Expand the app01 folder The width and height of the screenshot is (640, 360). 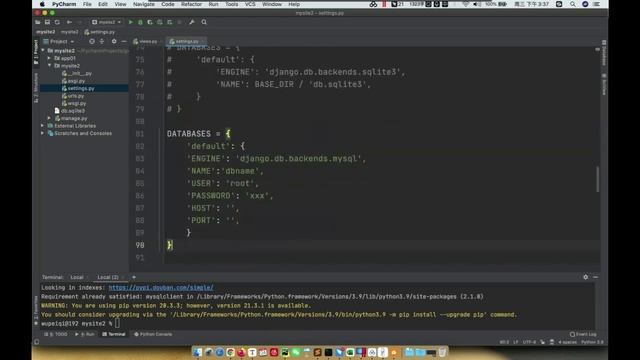[49, 58]
